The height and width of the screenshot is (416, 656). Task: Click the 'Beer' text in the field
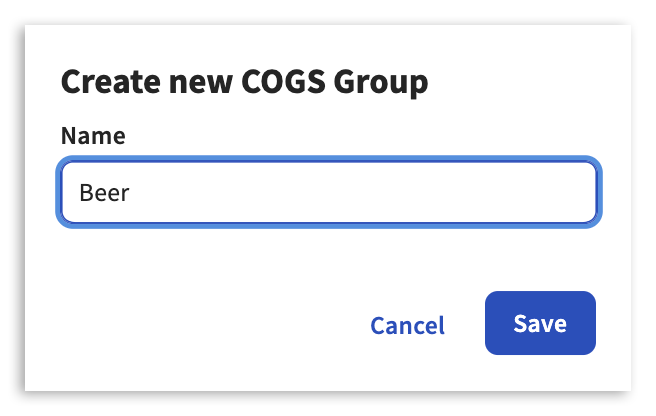click(x=104, y=192)
